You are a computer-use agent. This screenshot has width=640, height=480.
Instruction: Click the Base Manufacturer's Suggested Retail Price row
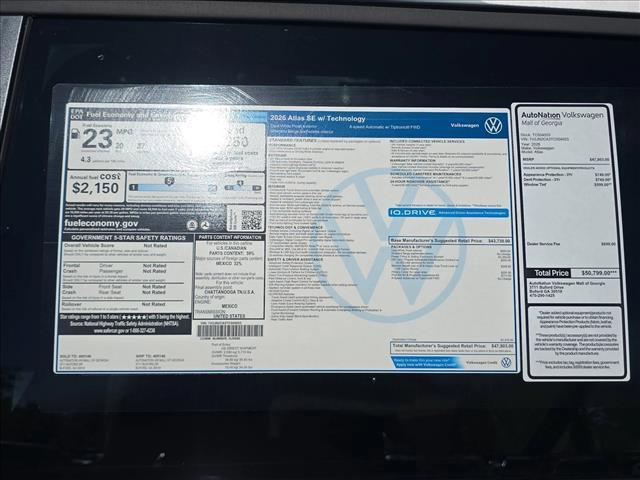point(450,241)
